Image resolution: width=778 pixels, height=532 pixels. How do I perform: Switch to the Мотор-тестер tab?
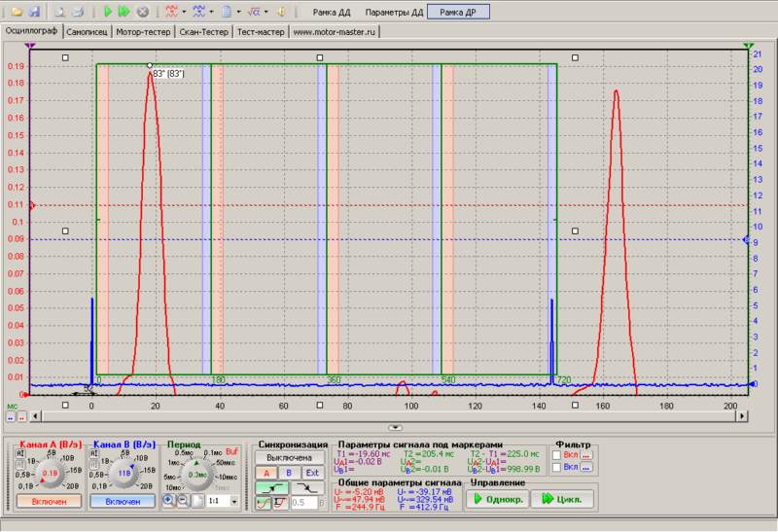141,31
